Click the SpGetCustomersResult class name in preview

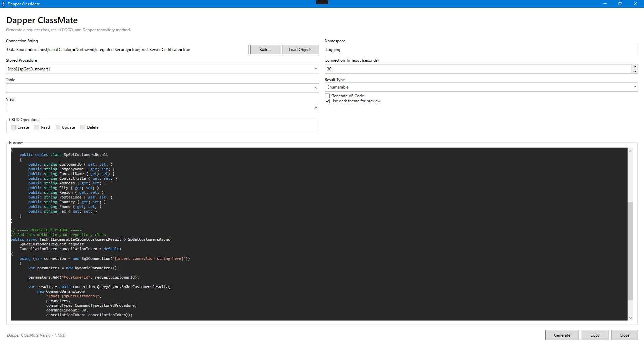pos(86,155)
